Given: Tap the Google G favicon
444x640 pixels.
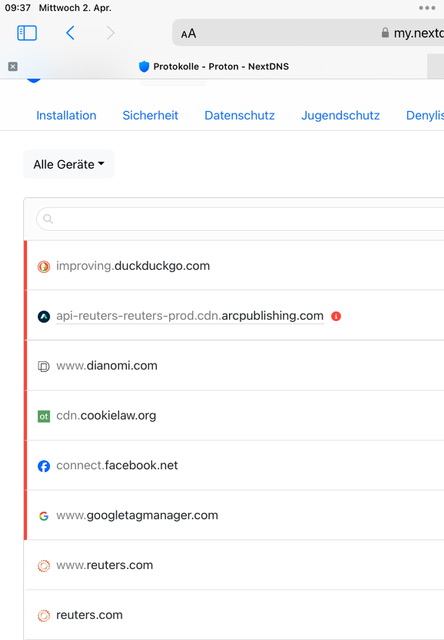Looking at the screenshot, I should pos(44,516).
